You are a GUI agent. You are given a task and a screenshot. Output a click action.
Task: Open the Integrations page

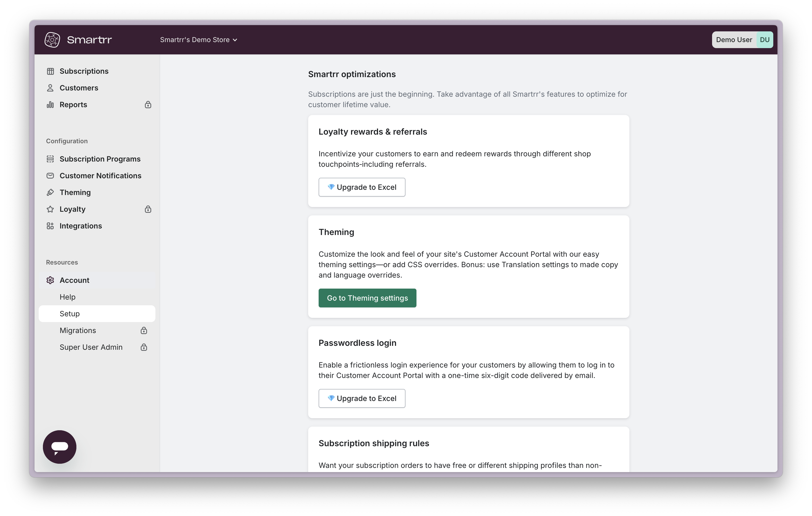[97, 226]
